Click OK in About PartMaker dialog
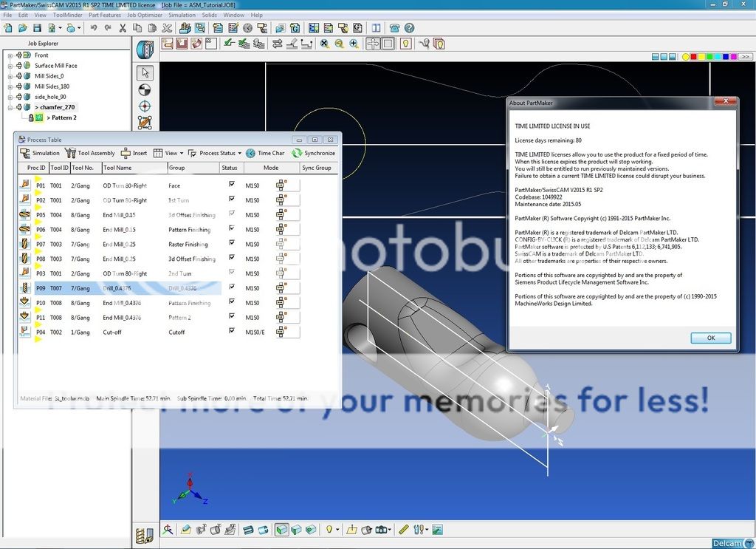The image size is (756, 549). pyautogui.click(x=710, y=338)
